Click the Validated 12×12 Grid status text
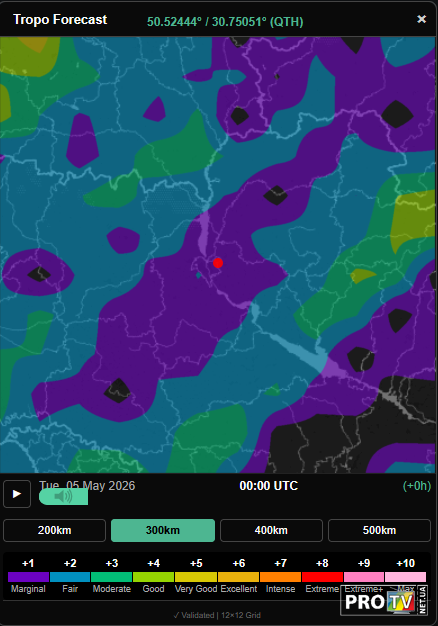The width and height of the screenshot is (438, 626). coord(217,615)
